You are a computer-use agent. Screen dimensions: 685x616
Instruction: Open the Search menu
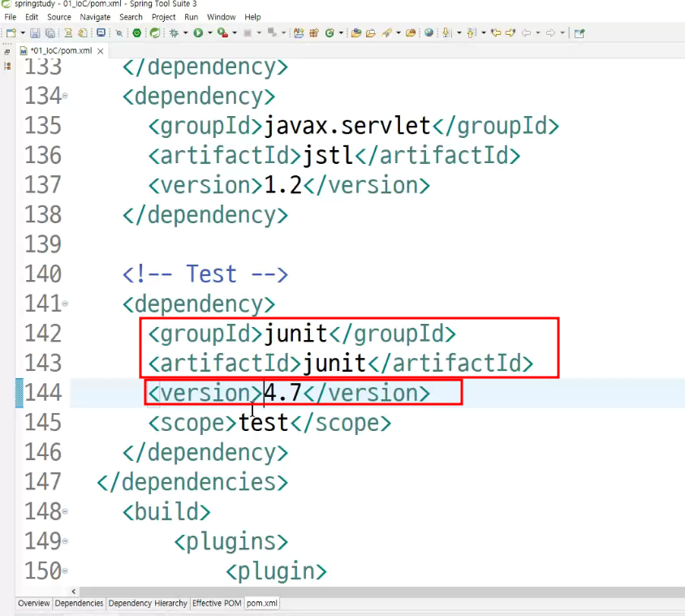[x=131, y=17]
